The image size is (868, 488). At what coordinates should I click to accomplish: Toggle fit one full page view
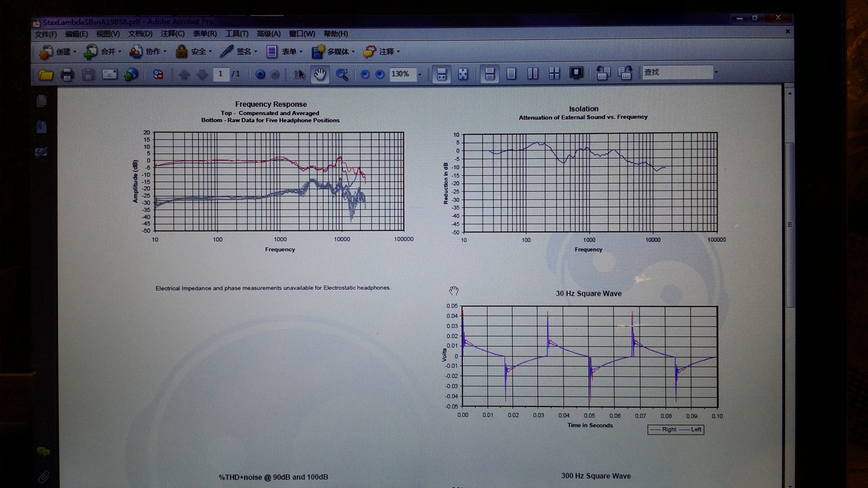tap(464, 74)
